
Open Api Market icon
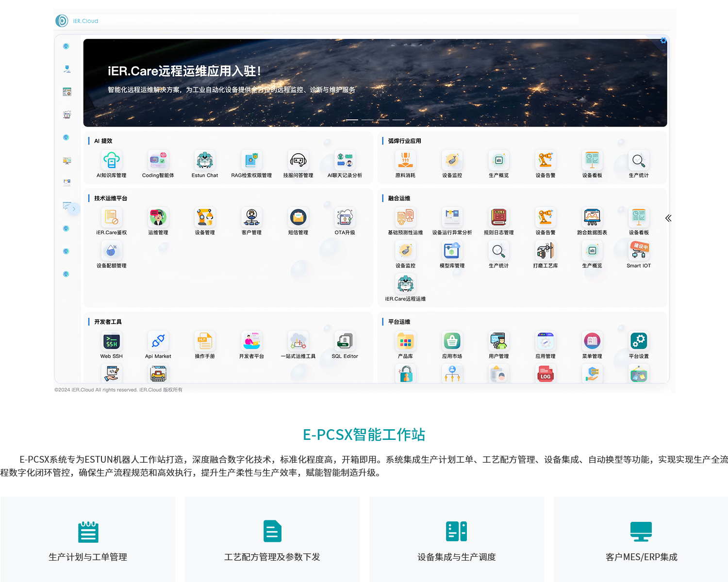[x=158, y=341]
